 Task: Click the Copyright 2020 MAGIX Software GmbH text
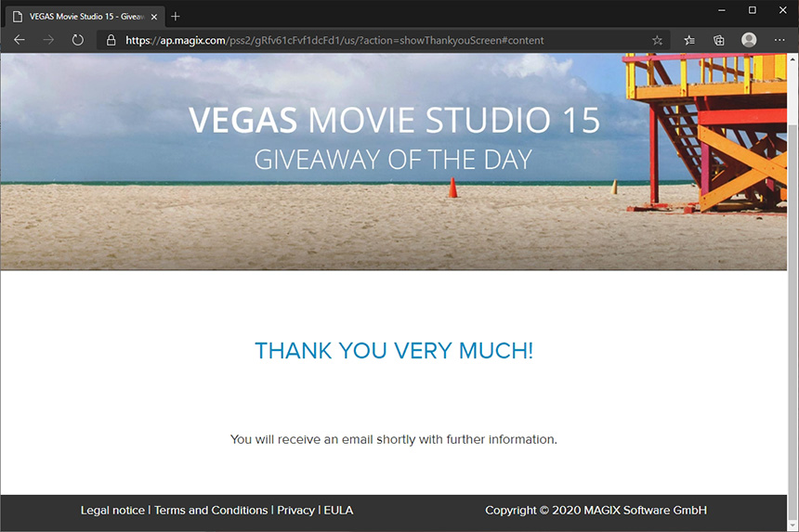point(596,510)
